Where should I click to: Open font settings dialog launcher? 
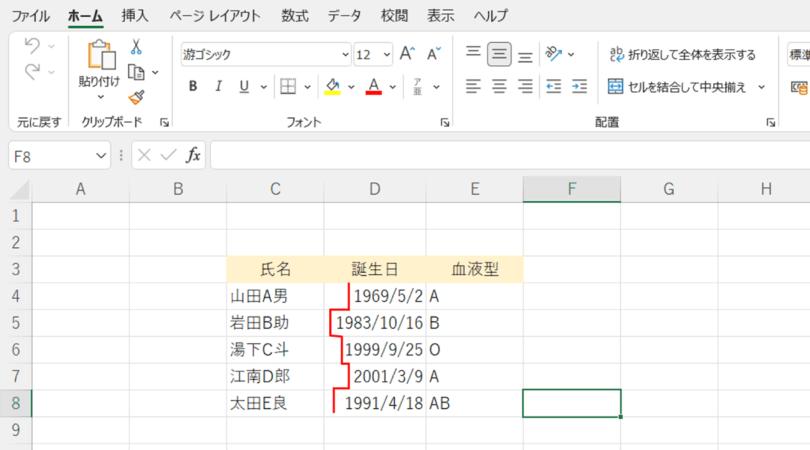coord(445,122)
